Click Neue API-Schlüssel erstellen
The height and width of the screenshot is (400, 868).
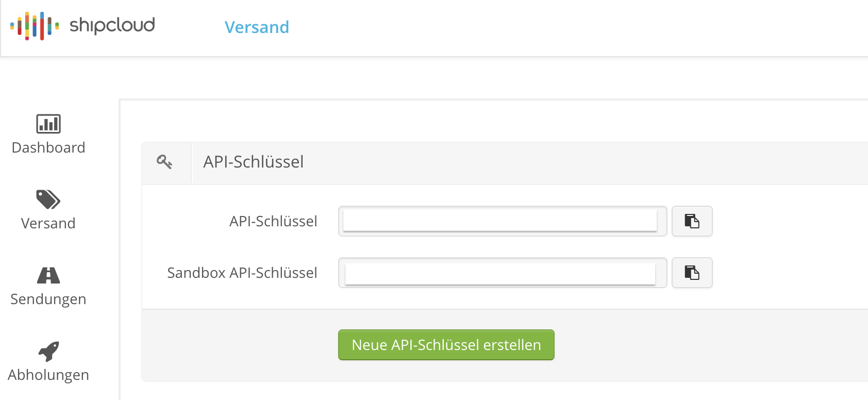[x=445, y=345]
